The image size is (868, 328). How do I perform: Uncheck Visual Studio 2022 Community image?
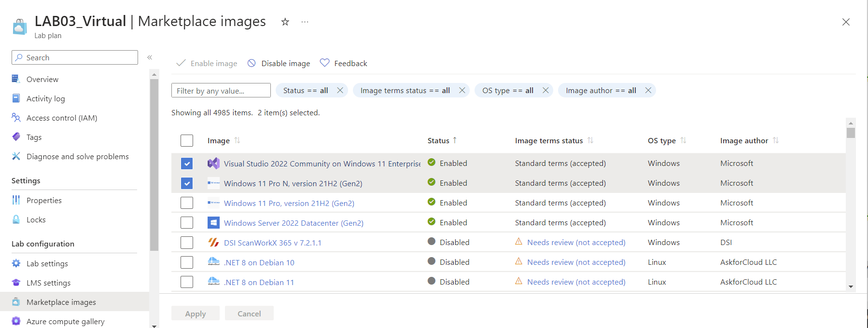[187, 164]
